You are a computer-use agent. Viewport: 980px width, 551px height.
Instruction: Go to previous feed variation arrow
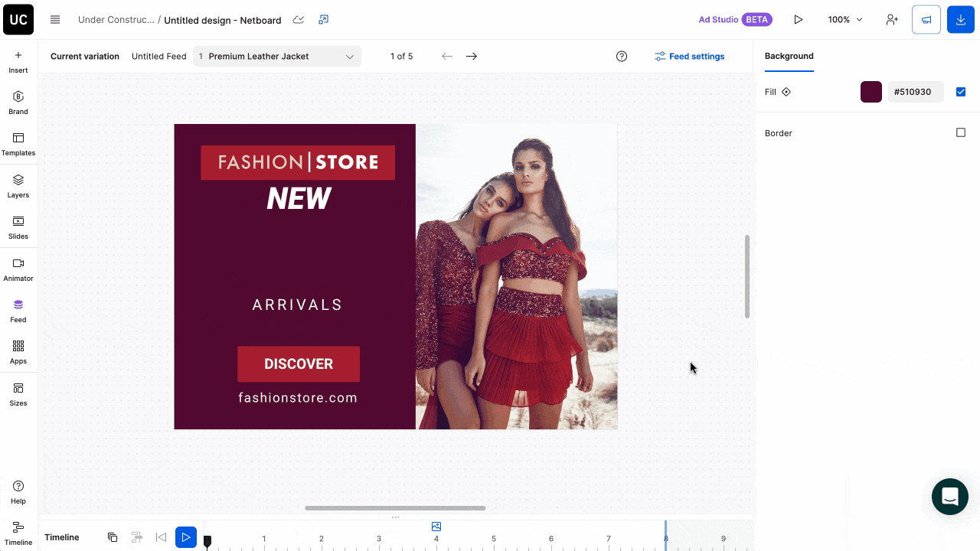click(447, 56)
